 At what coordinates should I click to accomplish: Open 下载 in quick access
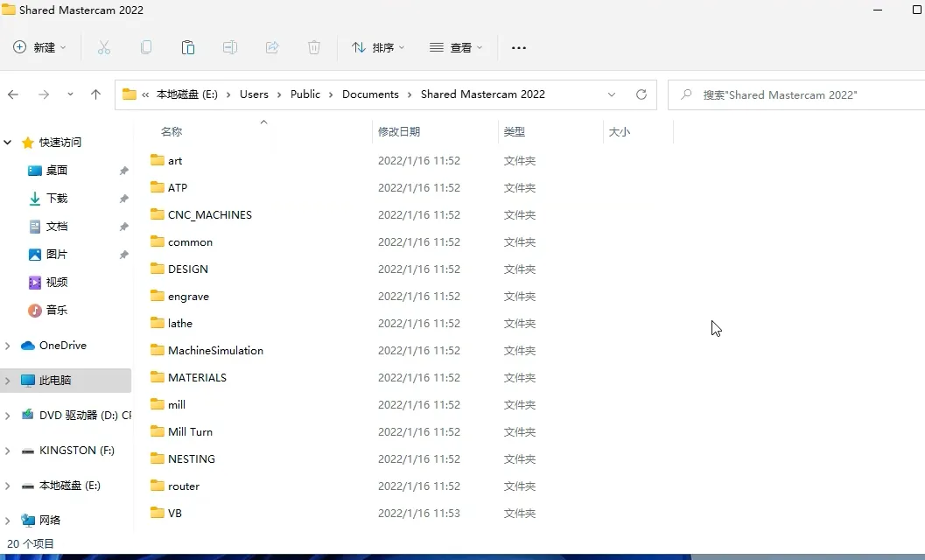57,199
